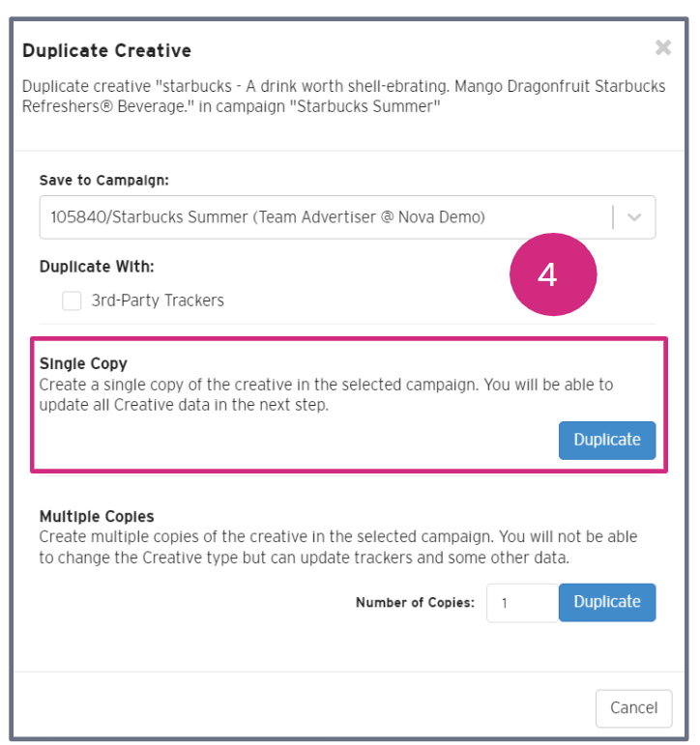Close the Duplicate Creative dialog with X
700x745 pixels.
662,47
